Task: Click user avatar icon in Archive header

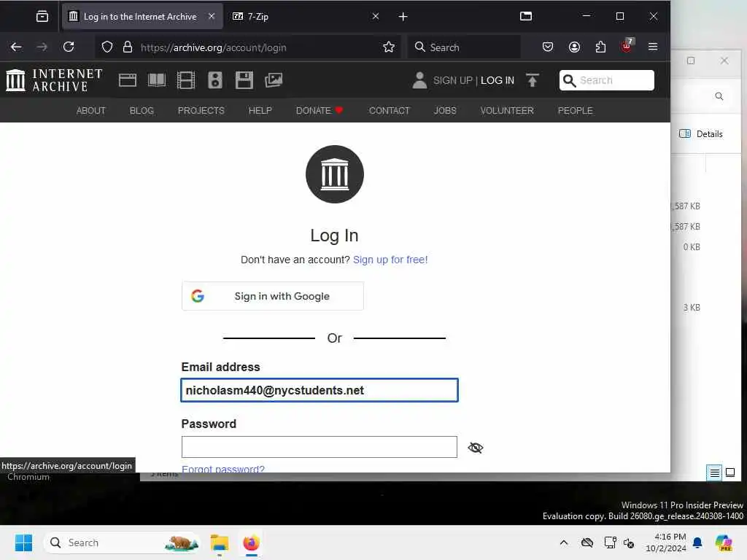Action: [419, 80]
